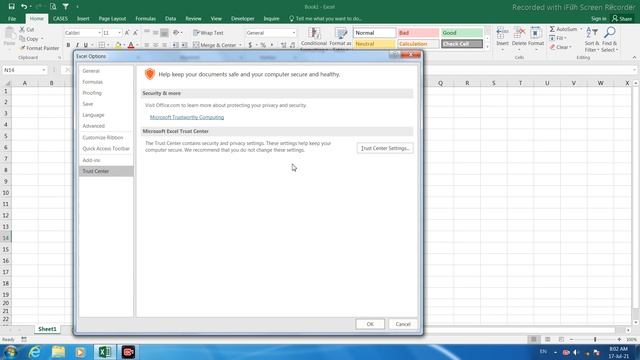Expand the Fill dropdown in Editing group
The height and width of the screenshot is (360, 640).
coord(565,38)
